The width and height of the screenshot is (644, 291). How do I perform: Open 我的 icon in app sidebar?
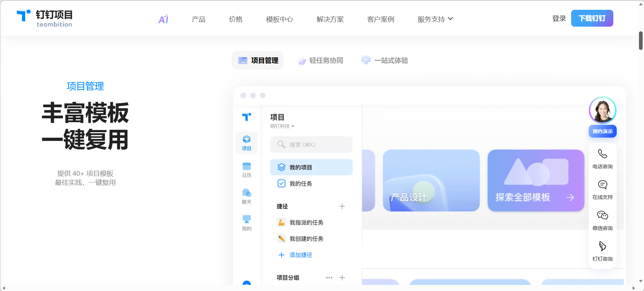point(246,223)
